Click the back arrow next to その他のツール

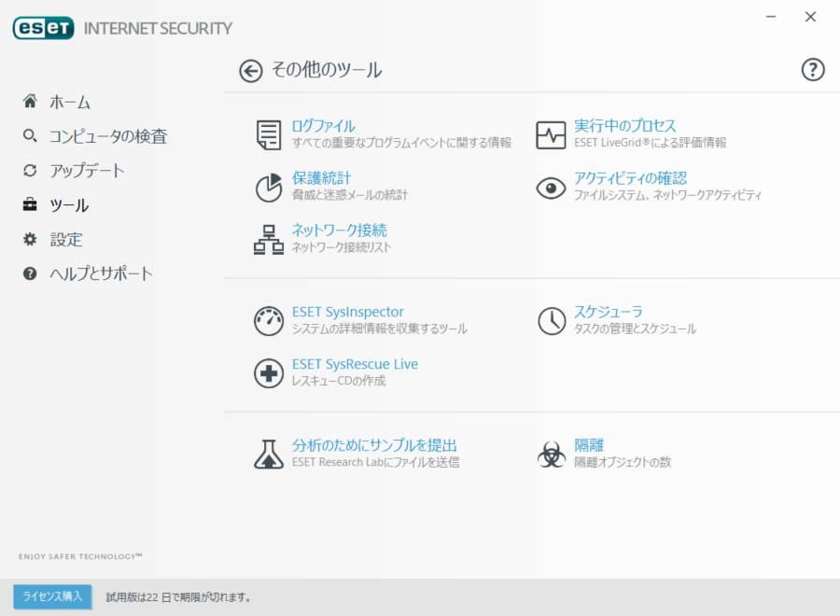[x=251, y=71]
